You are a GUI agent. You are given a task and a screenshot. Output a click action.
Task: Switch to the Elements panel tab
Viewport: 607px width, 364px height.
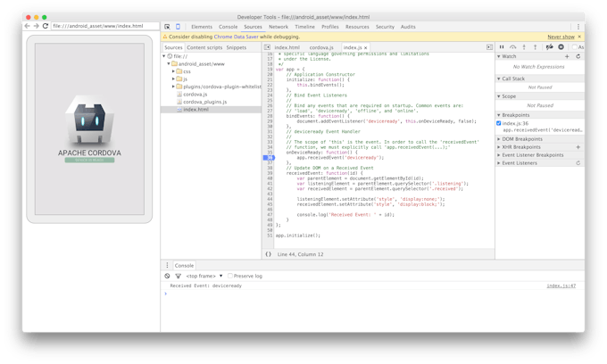tap(202, 27)
